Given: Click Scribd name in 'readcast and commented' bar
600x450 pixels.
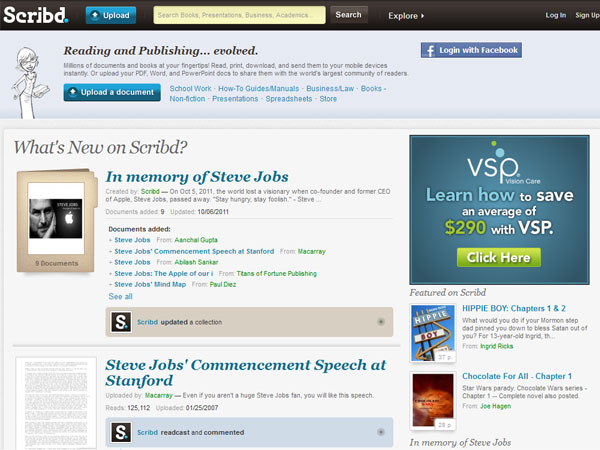Looking at the screenshot, I should point(147,432).
